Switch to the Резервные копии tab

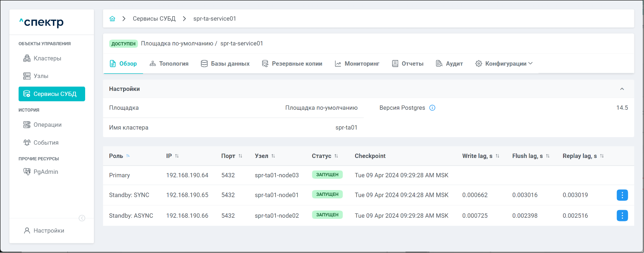pyautogui.click(x=292, y=64)
